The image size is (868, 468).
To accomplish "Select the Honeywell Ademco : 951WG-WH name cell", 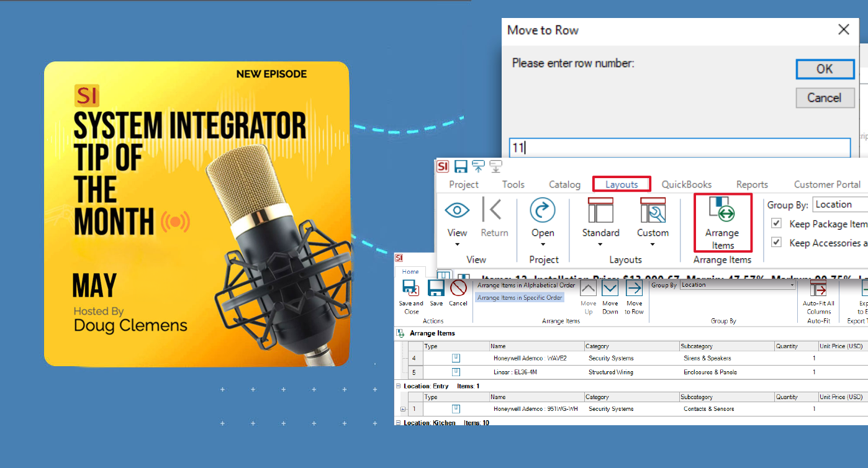I will click(536, 409).
